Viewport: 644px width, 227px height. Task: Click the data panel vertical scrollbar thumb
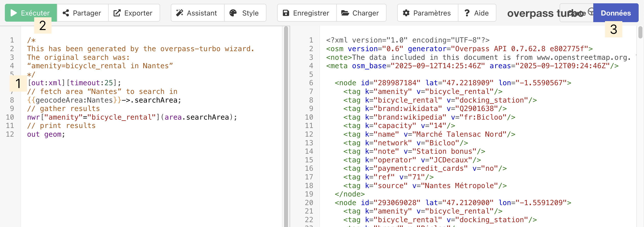tap(640, 32)
